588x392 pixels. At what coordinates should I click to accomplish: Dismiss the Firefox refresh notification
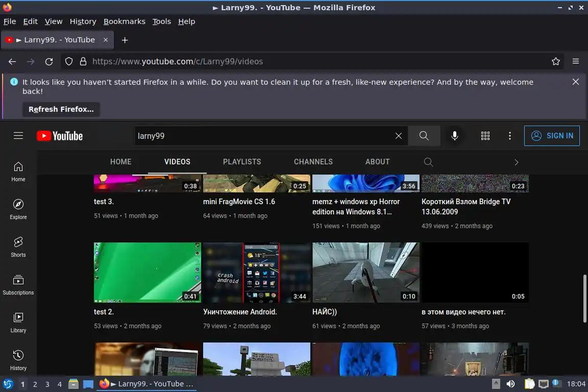click(x=576, y=82)
